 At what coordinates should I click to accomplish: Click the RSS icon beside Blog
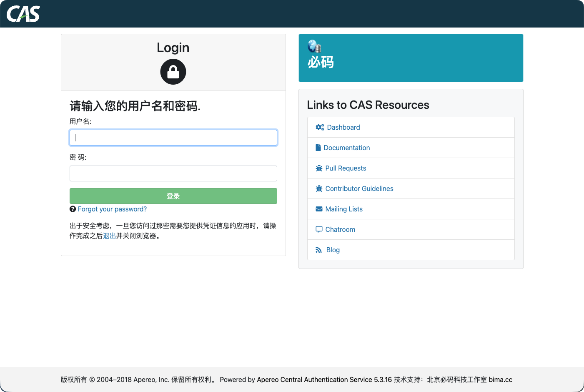coord(319,249)
